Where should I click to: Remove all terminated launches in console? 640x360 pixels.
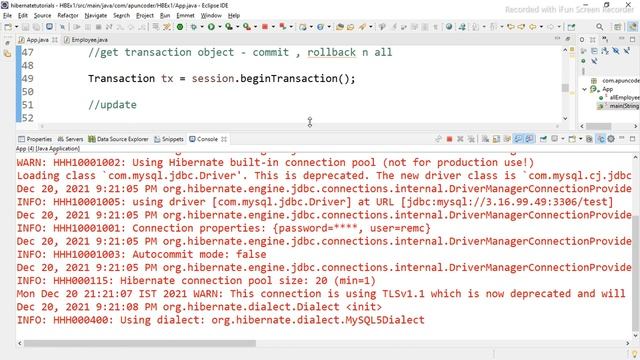(471, 139)
